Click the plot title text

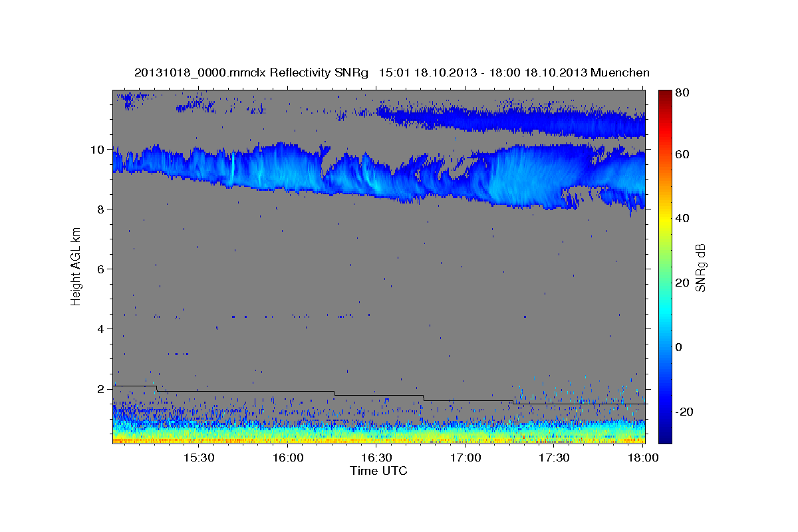point(392,72)
